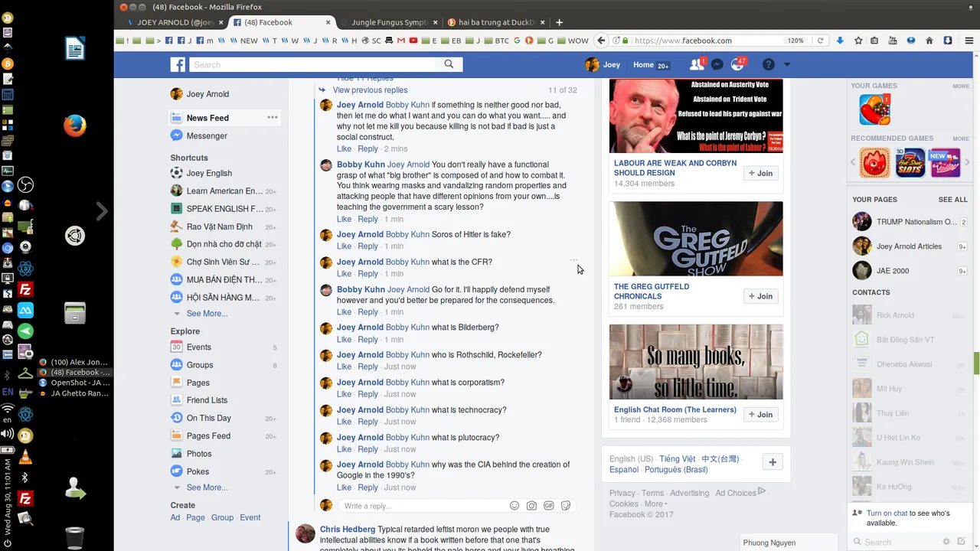Expand See More under Shortcuts

[207, 314]
